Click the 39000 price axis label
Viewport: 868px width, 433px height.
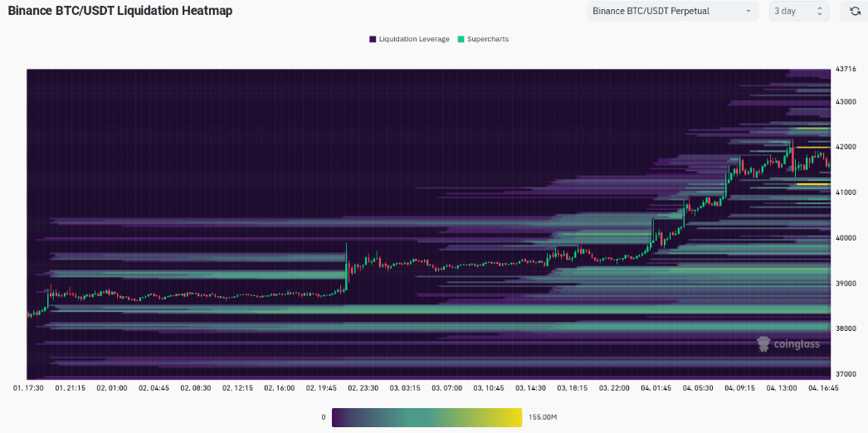(x=846, y=283)
